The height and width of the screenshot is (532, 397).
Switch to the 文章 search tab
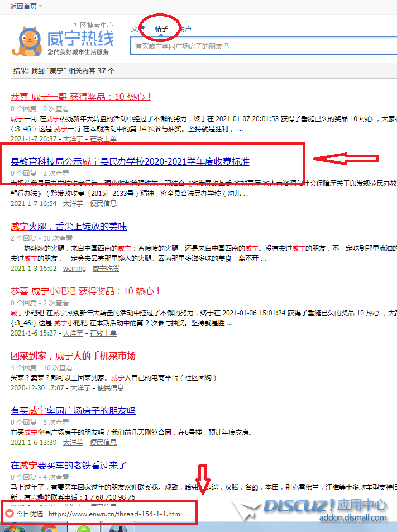click(x=137, y=28)
